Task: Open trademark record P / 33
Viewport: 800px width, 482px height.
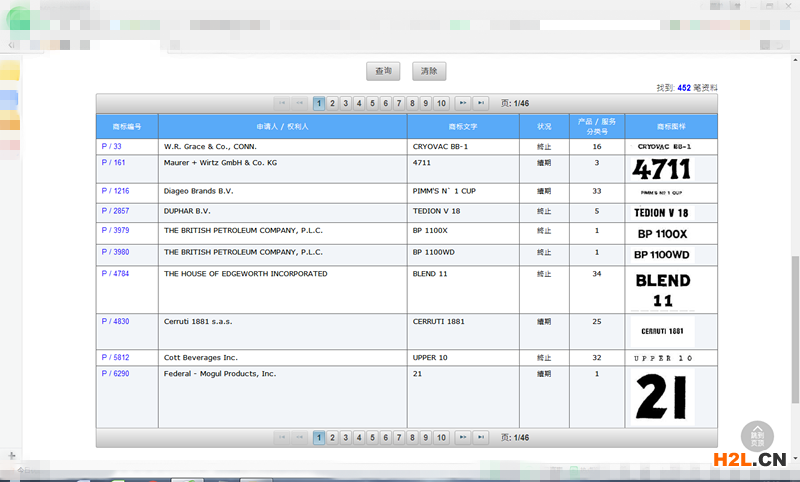Action: coord(111,147)
